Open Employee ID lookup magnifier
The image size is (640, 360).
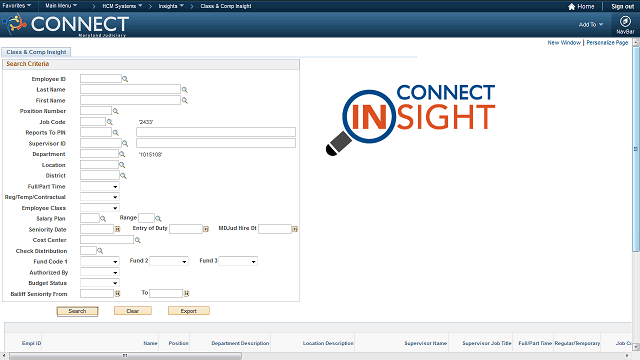(x=125, y=79)
